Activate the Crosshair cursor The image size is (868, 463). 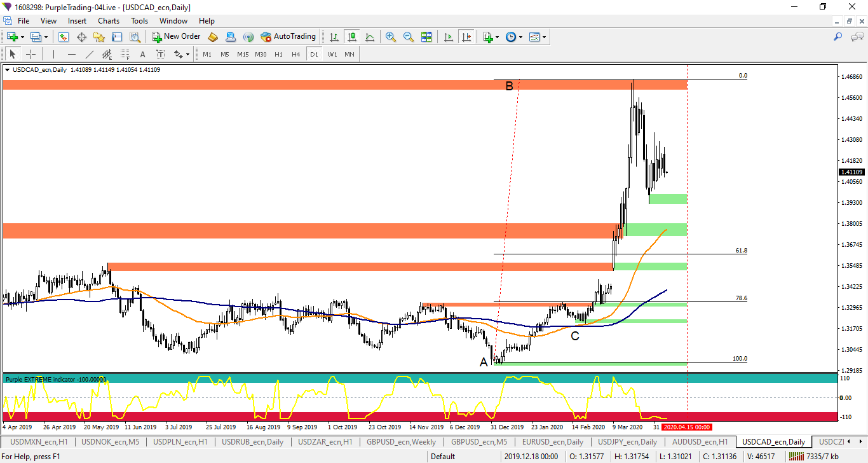30,54
